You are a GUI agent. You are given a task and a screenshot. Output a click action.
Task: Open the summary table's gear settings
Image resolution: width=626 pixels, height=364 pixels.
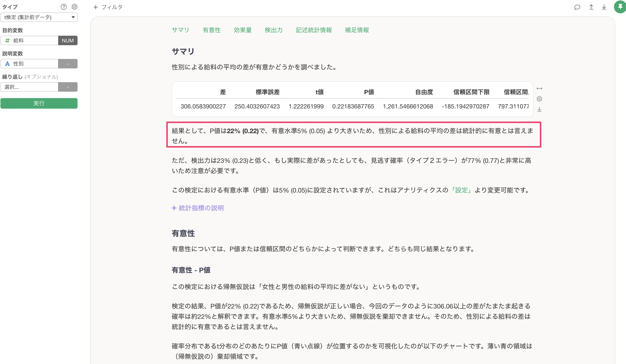tap(539, 99)
